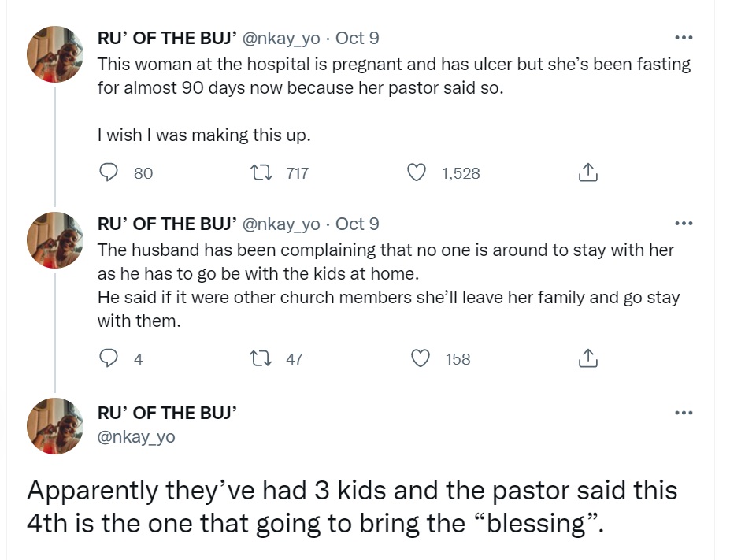Reply to the fasting tweet with 80 replies
The height and width of the screenshot is (560, 730).
(110, 173)
